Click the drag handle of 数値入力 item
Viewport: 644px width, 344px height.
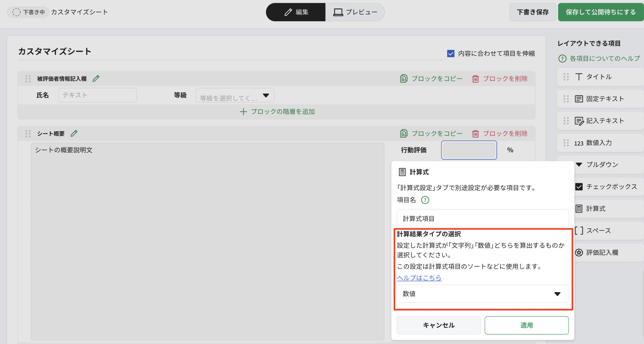pos(566,143)
